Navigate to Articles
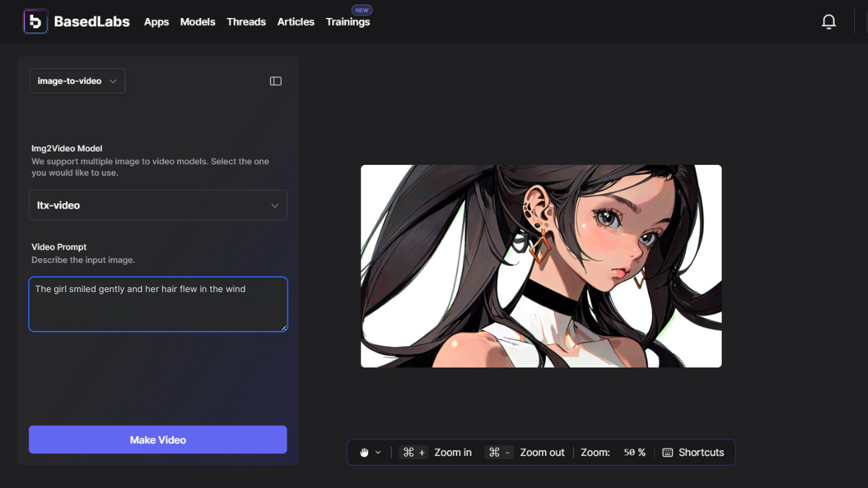 [x=296, y=22]
